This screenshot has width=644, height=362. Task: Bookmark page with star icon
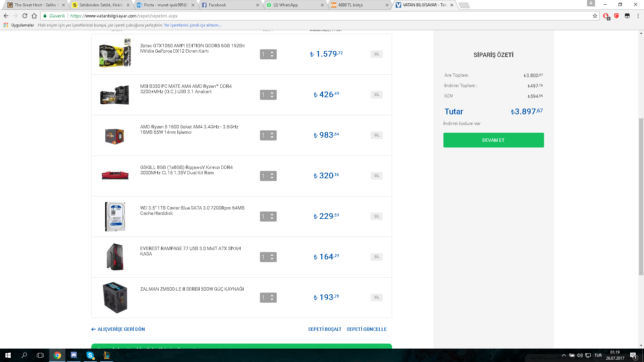(595, 16)
